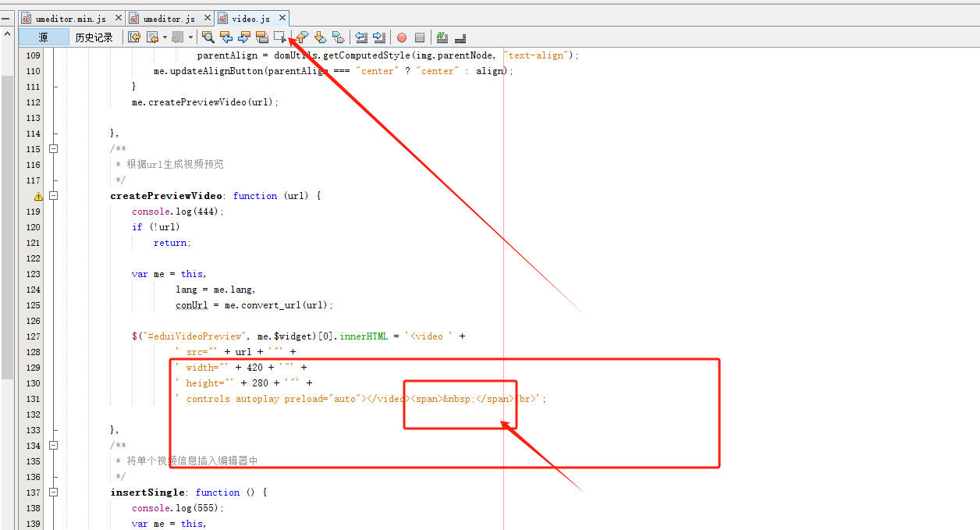Image resolution: width=980 pixels, height=530 pixels.
Task: Stop macro recording
Action: pos(420,37)
